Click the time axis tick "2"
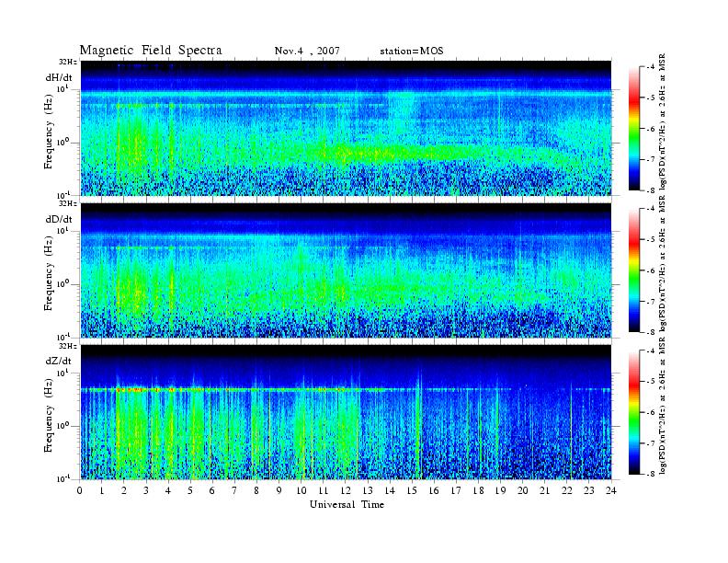728x563 pixels. coord(124,490)
